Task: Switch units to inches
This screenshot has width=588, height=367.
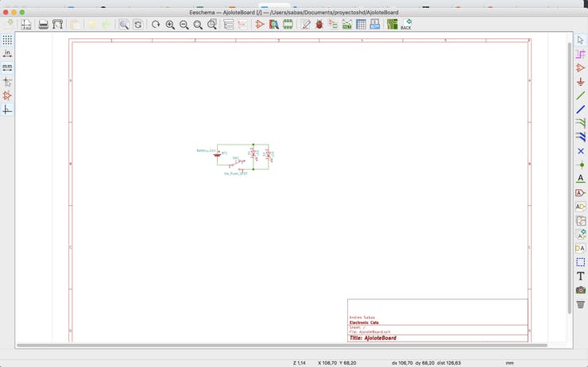Action: click(7, 53)
